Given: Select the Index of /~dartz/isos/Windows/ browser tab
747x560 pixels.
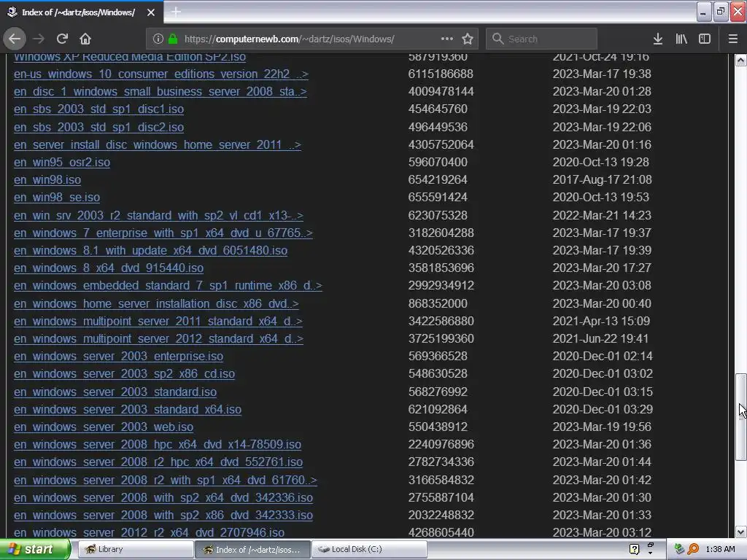Looking at the screenshot, I should tap(82, 12).
